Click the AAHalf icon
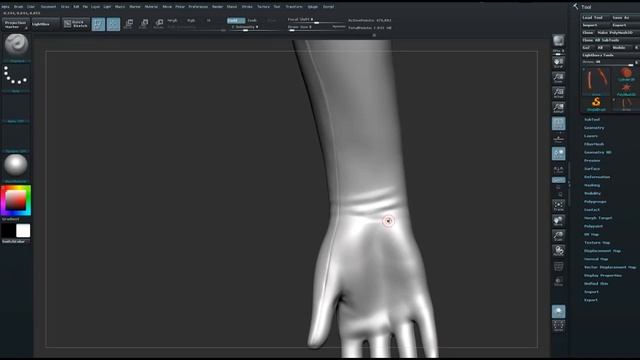 [x=558, y=108]
